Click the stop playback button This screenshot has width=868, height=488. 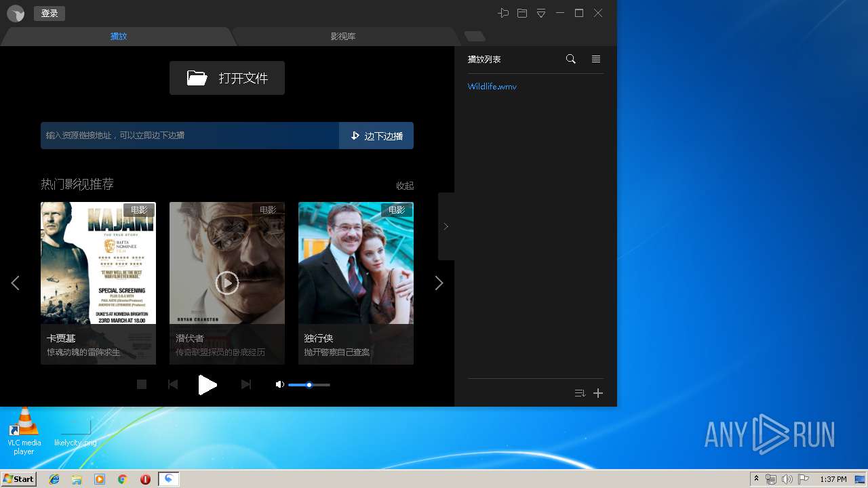142,384
